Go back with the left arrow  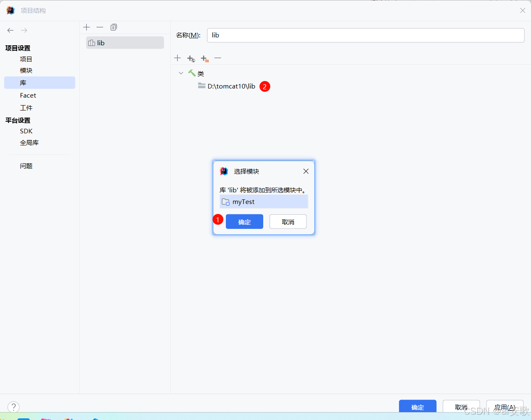[10, 30]
